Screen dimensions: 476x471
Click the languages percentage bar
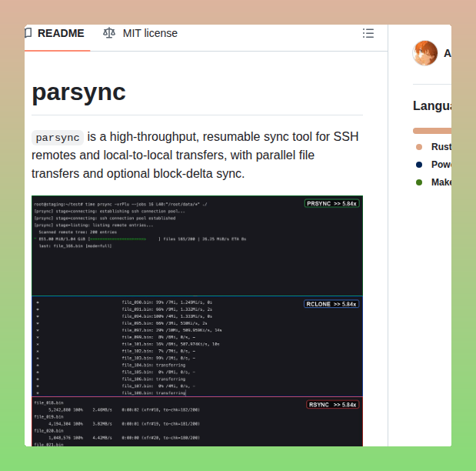click(432, 131)
